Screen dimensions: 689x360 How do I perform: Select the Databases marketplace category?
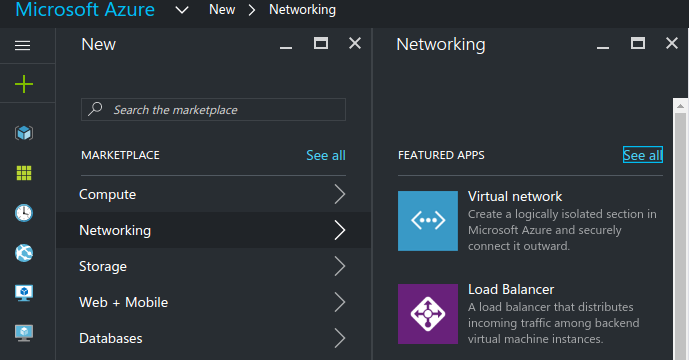[x=213, y=338]
